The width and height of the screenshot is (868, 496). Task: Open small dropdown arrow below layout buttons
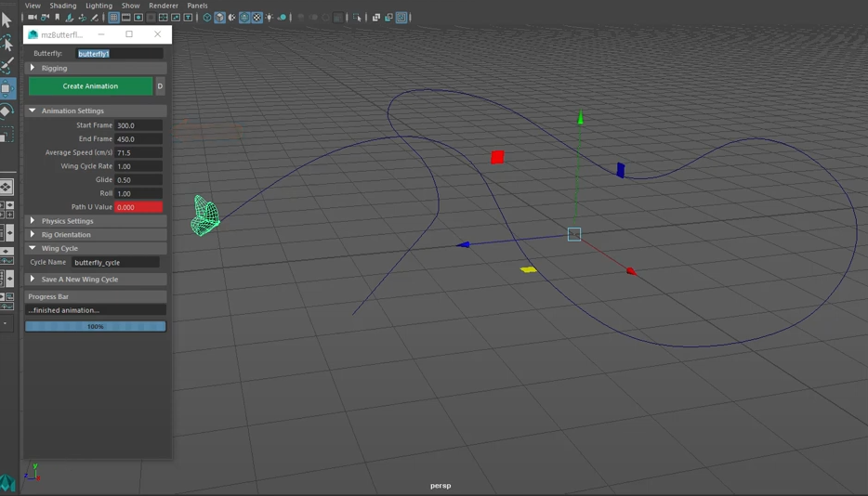(x=6, y=322)
